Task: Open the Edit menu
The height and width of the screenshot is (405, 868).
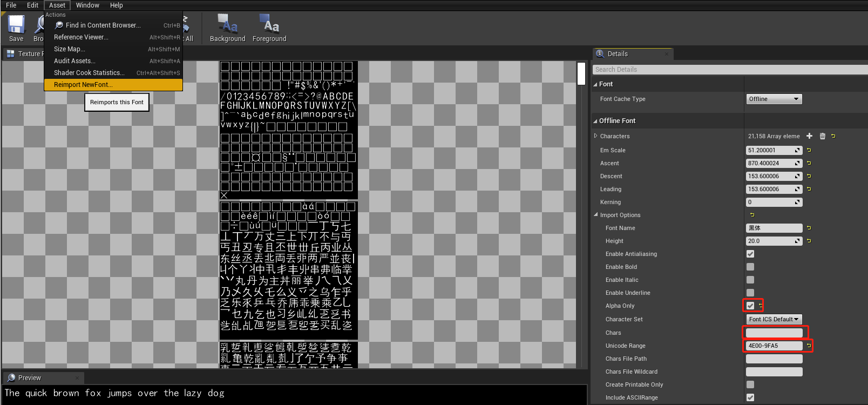Action: click(33, 5)
